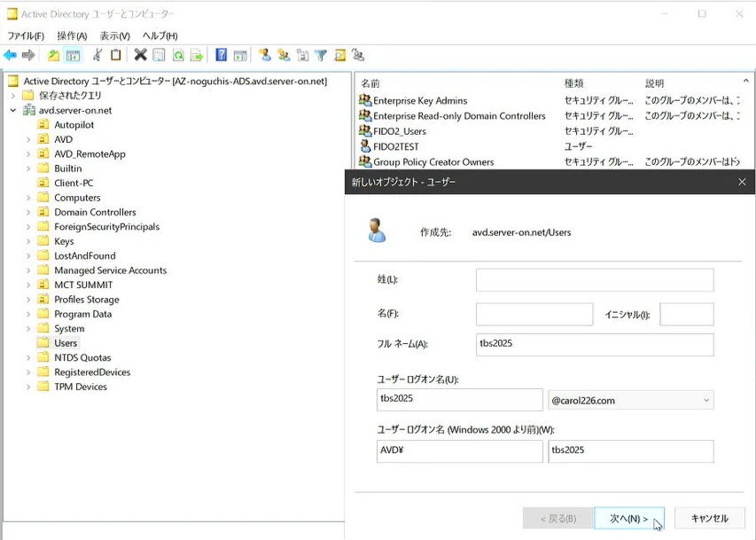Open Properties sheet toolbar icon
Viewport: 756px width, 540px height.
click(160, 56)
